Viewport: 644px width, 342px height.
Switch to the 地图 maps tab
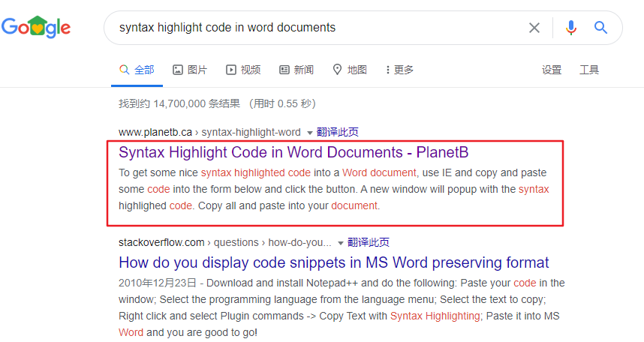(350, 70)
